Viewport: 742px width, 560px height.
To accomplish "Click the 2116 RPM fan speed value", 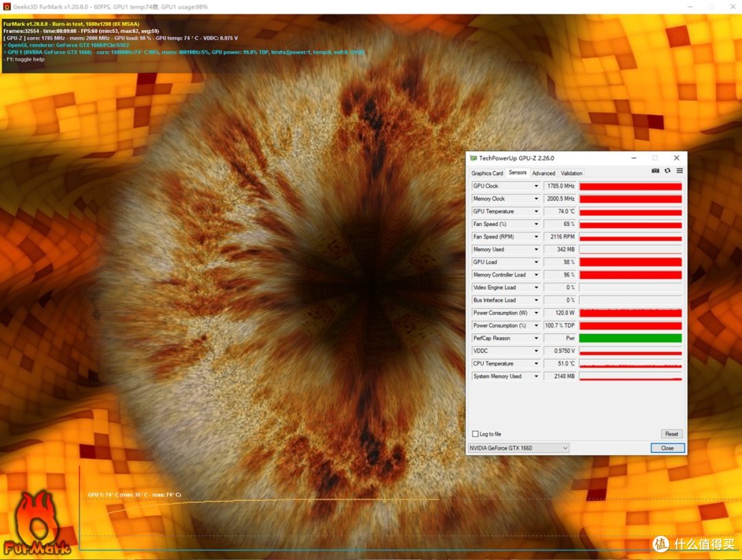I will 561,236.
